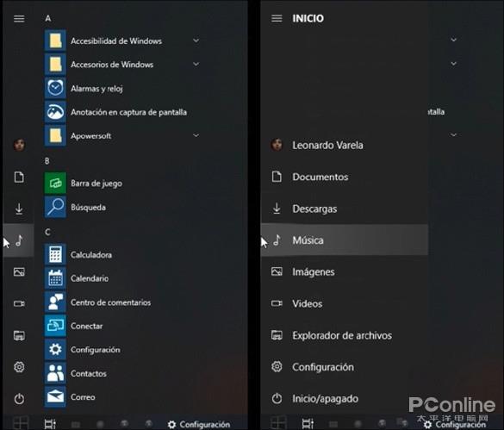Image resolution: width=504 pixels, height=430 pixels.
Task: Expand Accesorios de Windows folder chevron
Action: point(196,64)
